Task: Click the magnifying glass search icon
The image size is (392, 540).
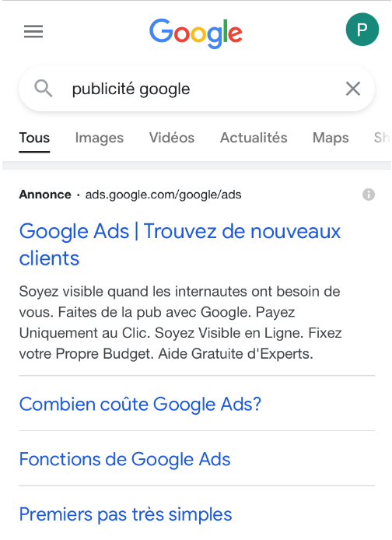Action: (x=44, y=89)
